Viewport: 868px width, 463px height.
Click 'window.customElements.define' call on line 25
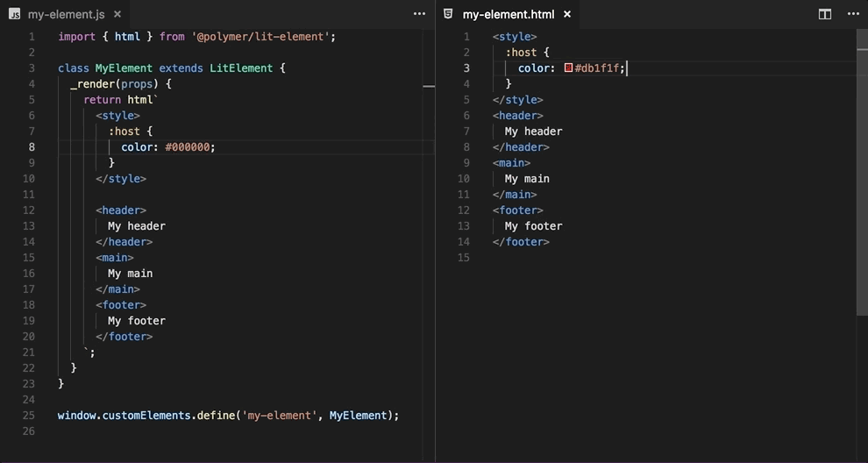pyautogui.click(x=146, y=416)
